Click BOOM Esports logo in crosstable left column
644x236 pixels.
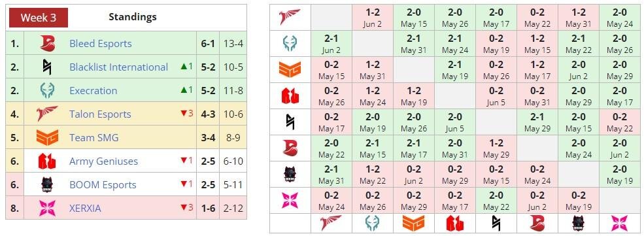(290, 175)
